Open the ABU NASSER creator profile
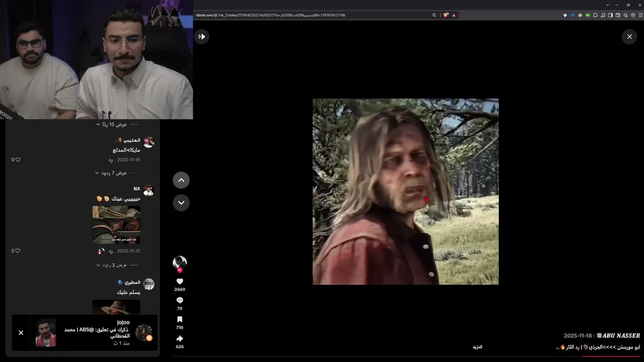This screenshot has width=644, height=362. (618, 335)
